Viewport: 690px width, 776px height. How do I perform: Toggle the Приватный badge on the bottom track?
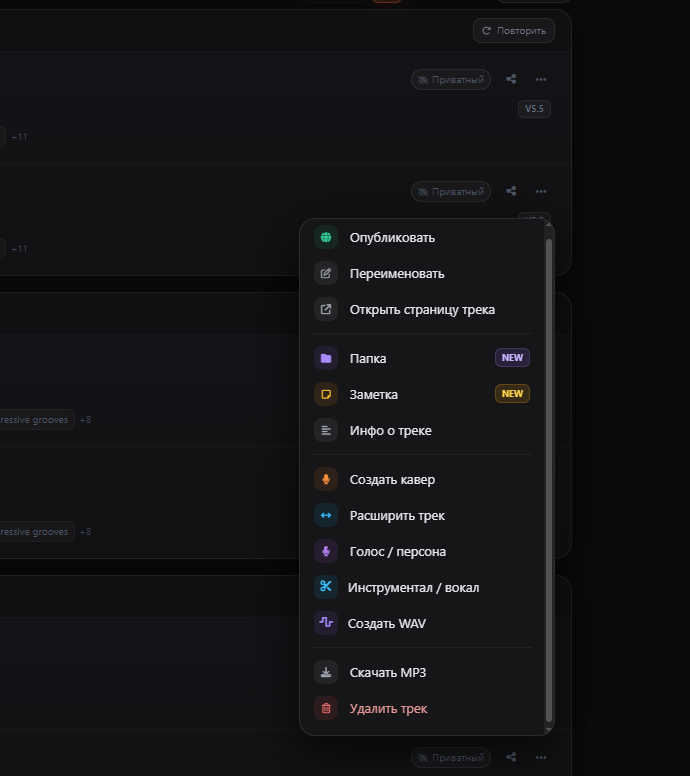point(451,758)
